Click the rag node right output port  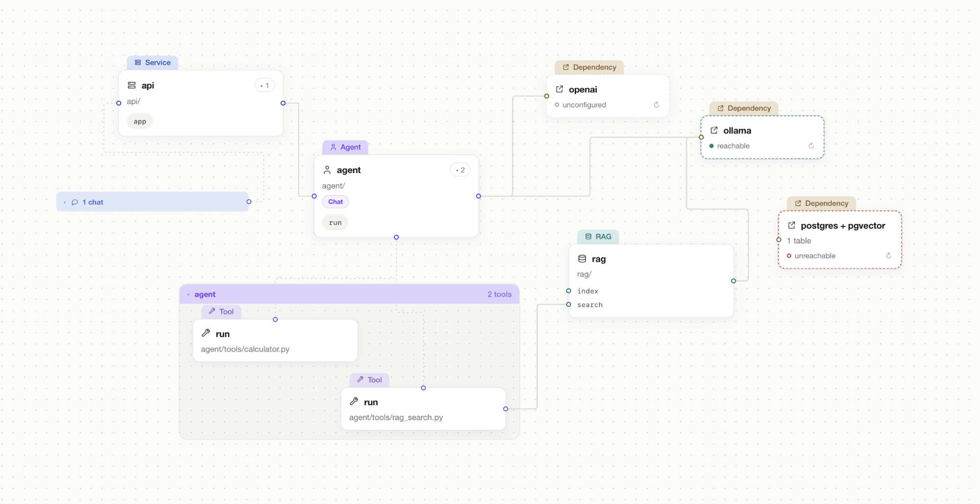734,281
